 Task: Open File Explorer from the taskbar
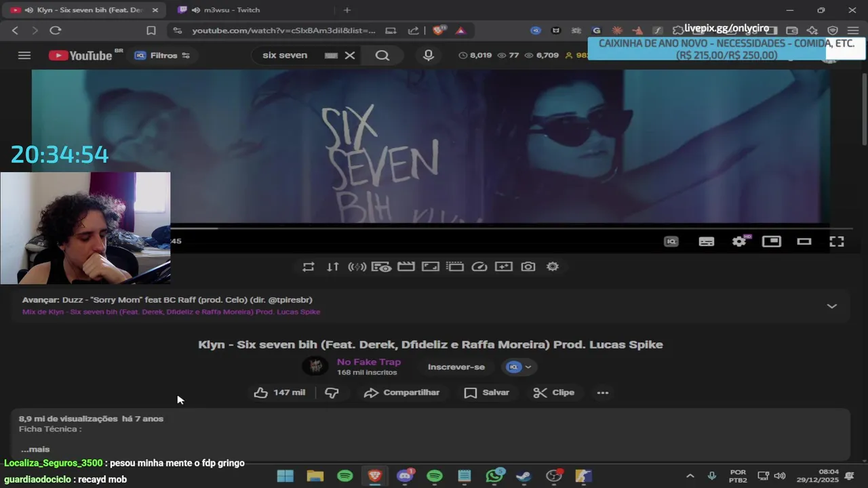315,476
